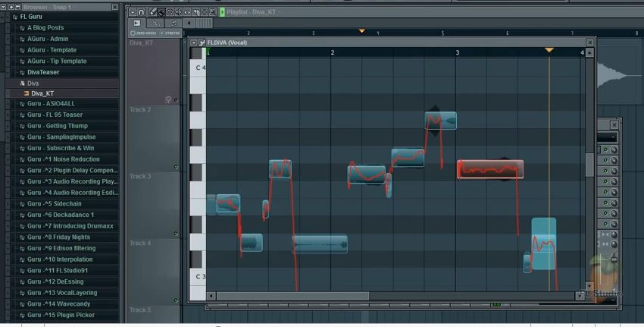
Task: Click the Diva_KT track name label
Action: (141, 42)
